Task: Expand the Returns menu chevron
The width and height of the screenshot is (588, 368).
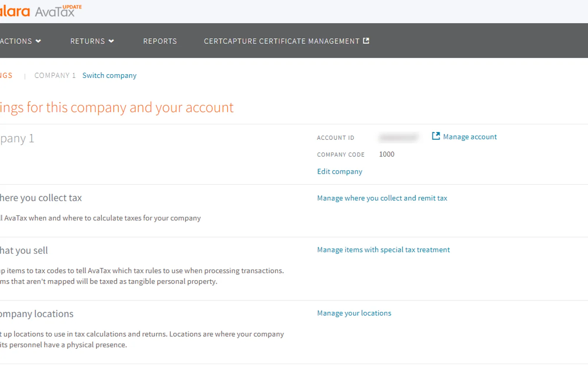Action: pos(111,41)
